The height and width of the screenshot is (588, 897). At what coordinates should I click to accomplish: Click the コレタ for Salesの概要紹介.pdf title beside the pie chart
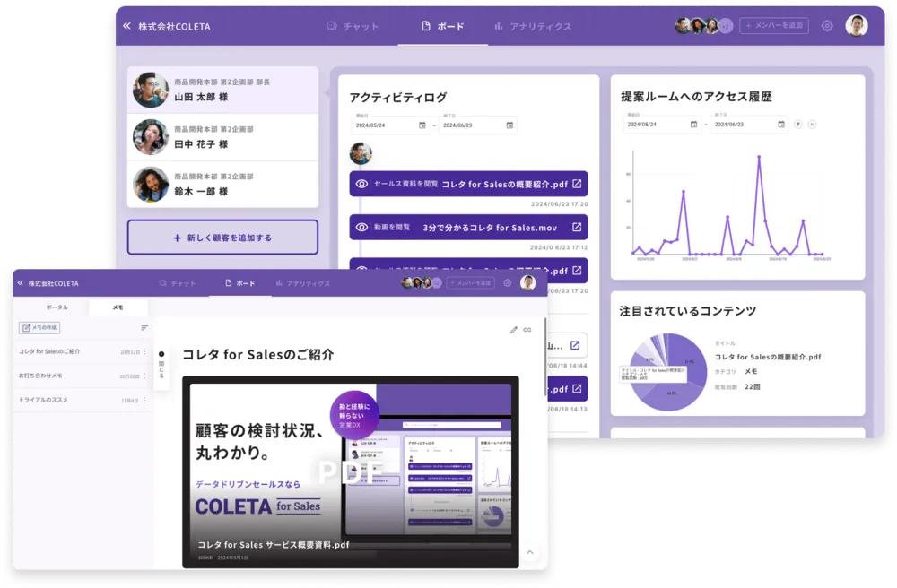coord(768,357)
